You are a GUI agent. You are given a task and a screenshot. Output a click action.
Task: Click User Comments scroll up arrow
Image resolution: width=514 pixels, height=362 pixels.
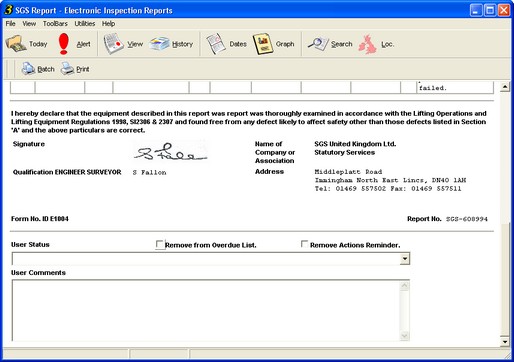point(404,286)
